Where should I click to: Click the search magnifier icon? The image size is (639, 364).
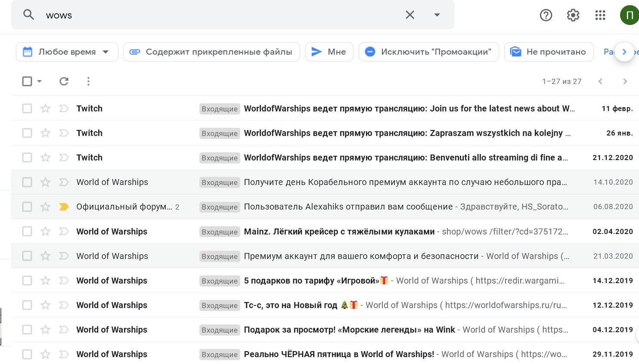click(x=28, y=15)
